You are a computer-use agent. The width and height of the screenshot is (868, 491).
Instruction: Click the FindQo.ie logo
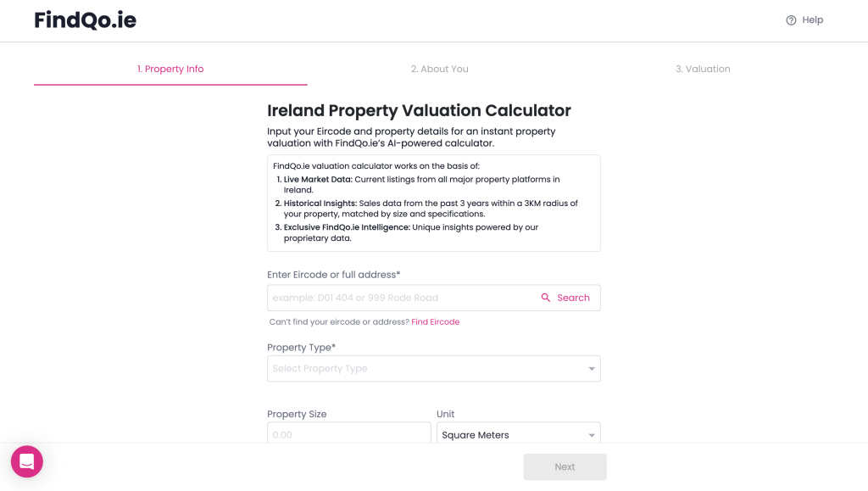pyautogui.click(x=85, y=20)
